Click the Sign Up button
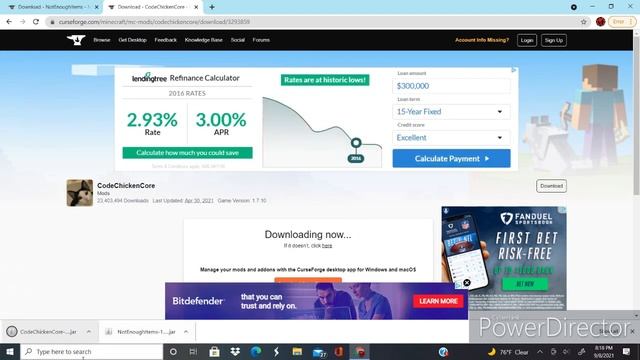The width and height of the screenshot is (640, 360). (x=553, y=40)
